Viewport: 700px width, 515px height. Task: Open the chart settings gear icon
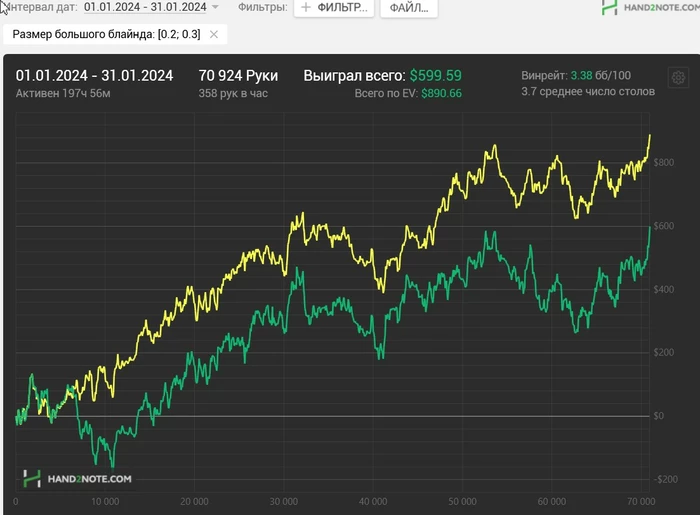(x=678, y=78)
